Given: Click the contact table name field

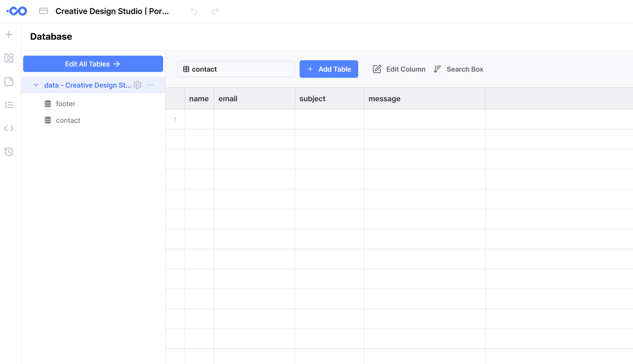Looking at the screenshot, I should (236, 69).
